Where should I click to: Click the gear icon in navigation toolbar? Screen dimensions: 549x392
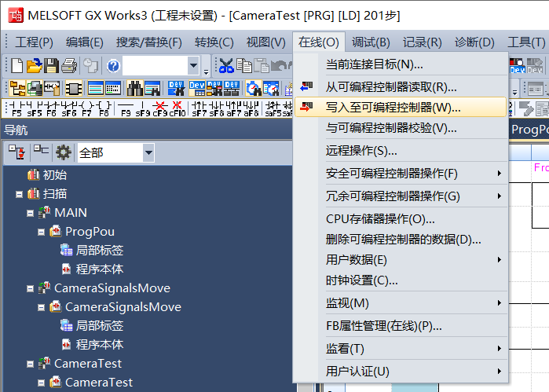(64, 152)
